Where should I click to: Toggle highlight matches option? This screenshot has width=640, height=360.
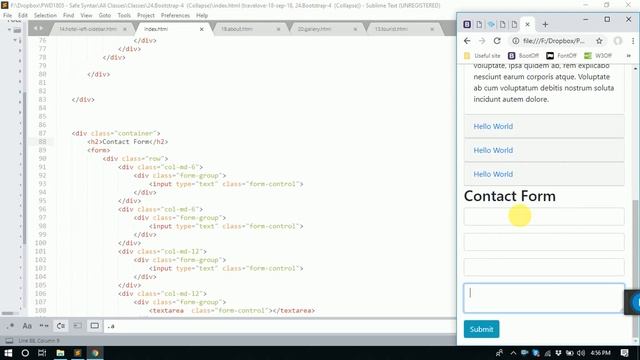tap(94, 326)
